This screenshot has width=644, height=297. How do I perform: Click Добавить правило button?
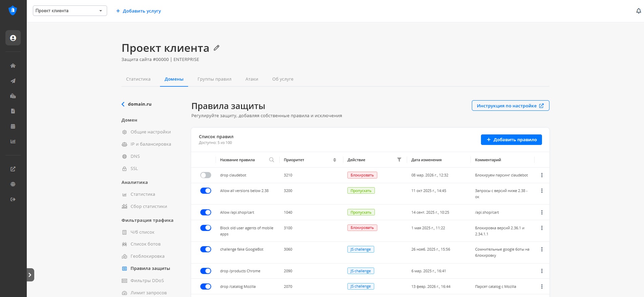(511, 140)
